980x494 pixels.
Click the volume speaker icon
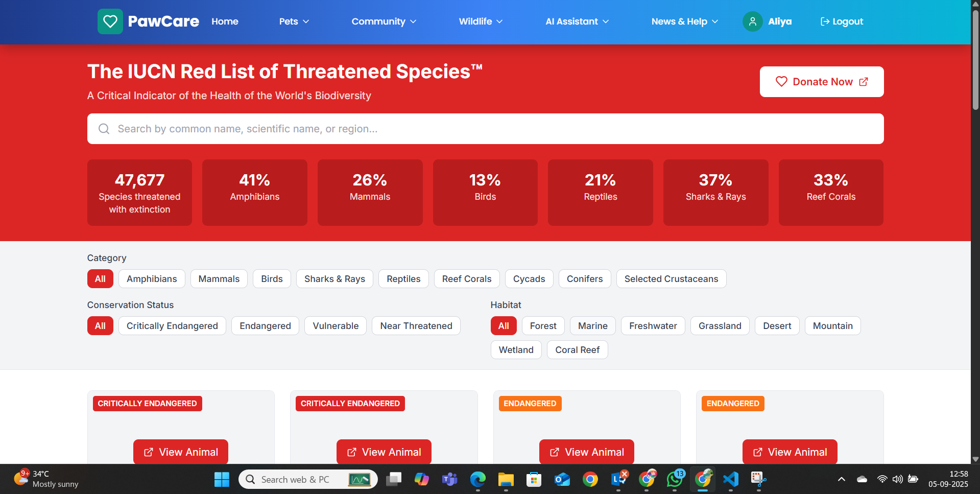[x=897, y=479]
